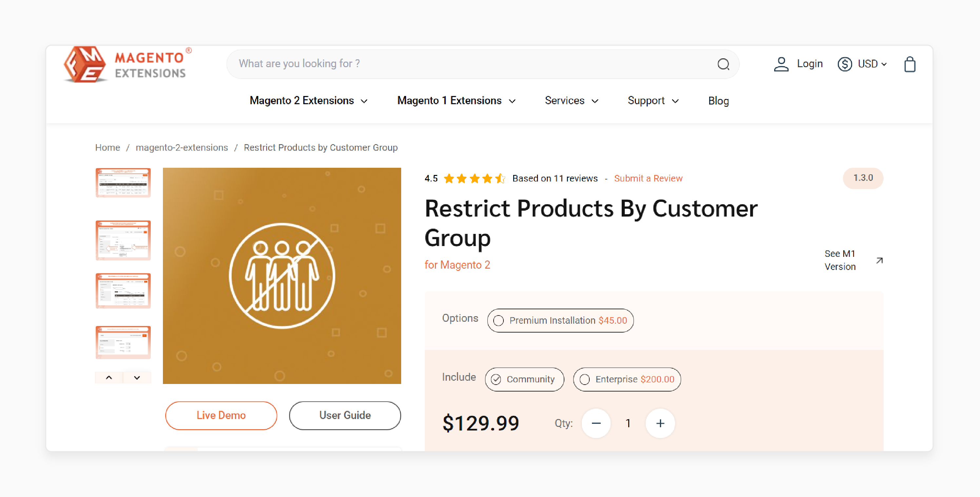Click 'Restrict Products by Customer Group' breadcrumb
Viewport: 980px width, 497px height.
click(x=321, y=147)
